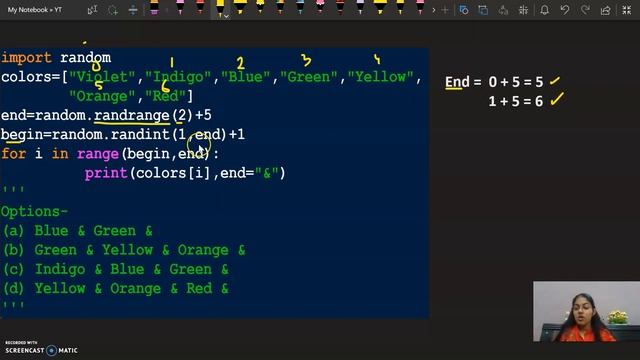Select the bright red pen
The image size is (640, 360).
[x=200, y=7]
